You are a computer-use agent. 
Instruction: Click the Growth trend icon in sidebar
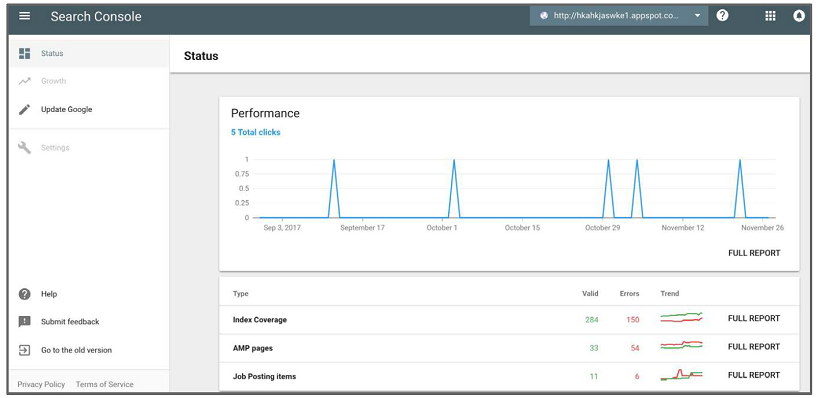click(x=25, y=81)
